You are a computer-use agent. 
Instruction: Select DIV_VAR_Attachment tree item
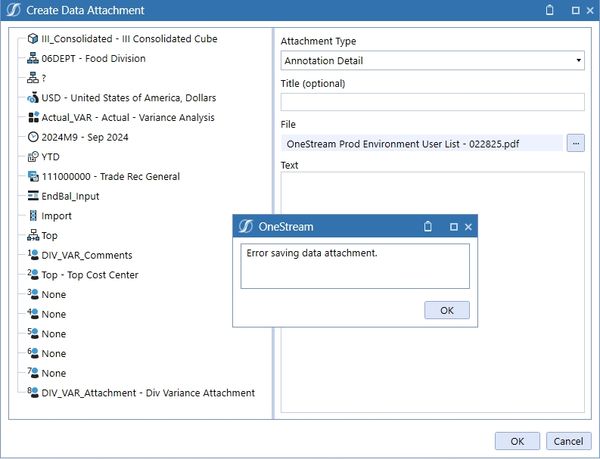click(148, 393)
